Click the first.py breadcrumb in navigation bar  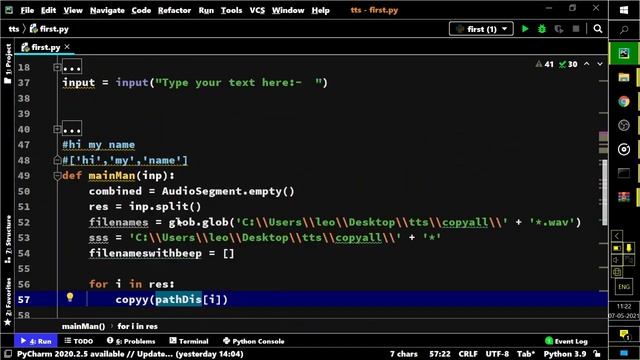click(49, 29)
